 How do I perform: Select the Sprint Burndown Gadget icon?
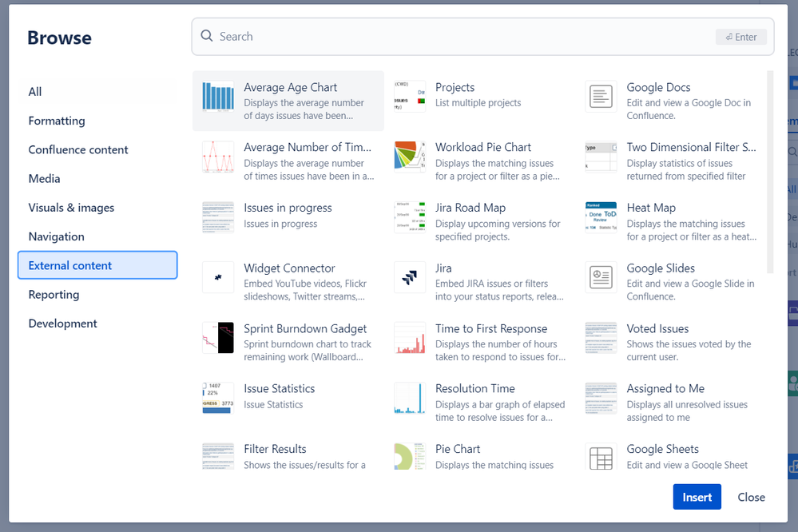(x=218, y=338)
